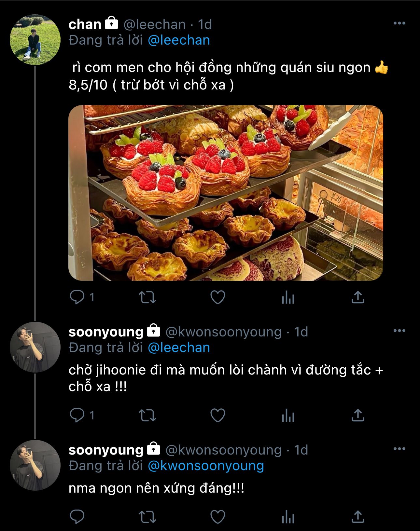Screen dimensions: 420x531
Task: Share soonyoung's 'chở jihoonie' reply
Action: pos(357,415)
